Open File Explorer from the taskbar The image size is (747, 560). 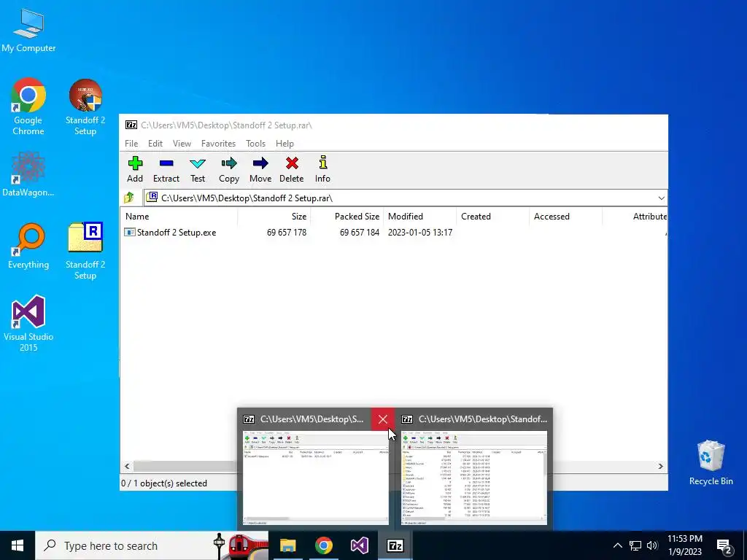(287, 545)
